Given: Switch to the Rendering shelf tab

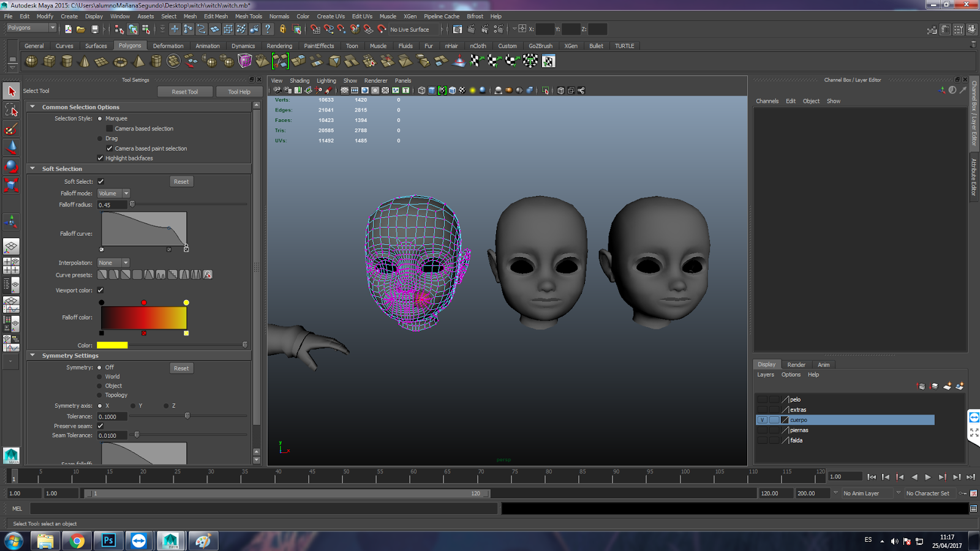Looking at the screenshot, I should (x=279, y=46).
